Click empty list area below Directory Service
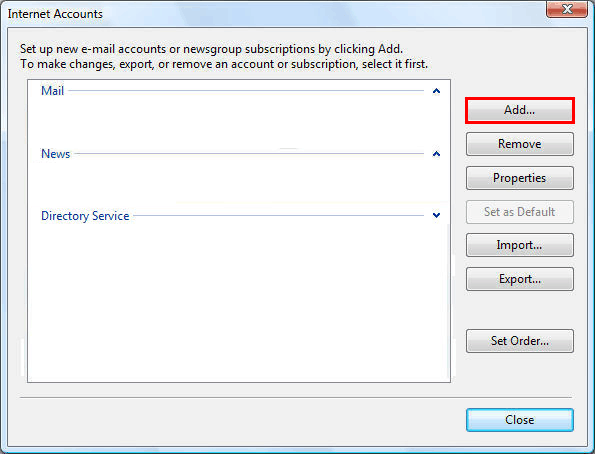Image resolution: width=595 pixels, height=454 pixels. click(x=239, y=302)
